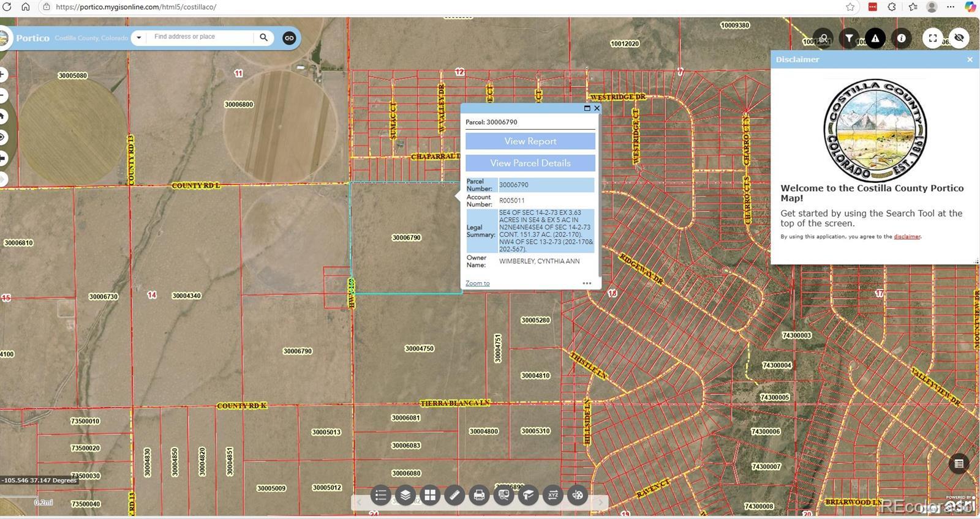
Task: Toggle the crossed-out eye visibility button
Action: 959,38
